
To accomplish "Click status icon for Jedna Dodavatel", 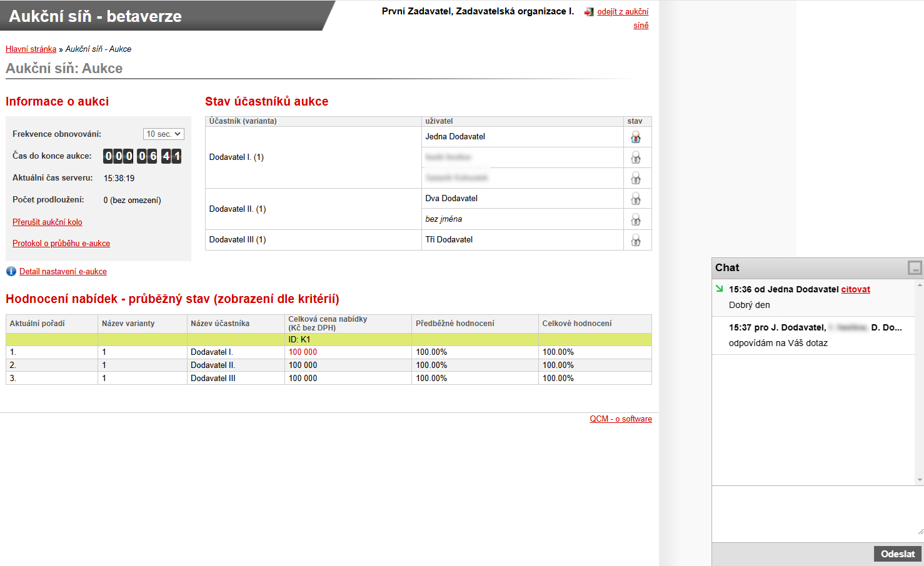I will pyautogui.click(x=636, y=137).
